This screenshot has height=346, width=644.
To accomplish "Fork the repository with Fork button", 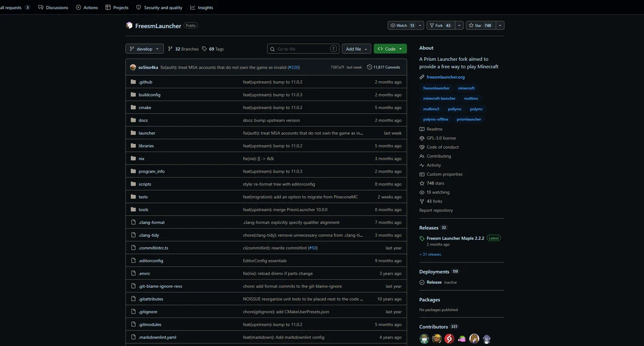I will pyautogui.click(x=440, y=26).
